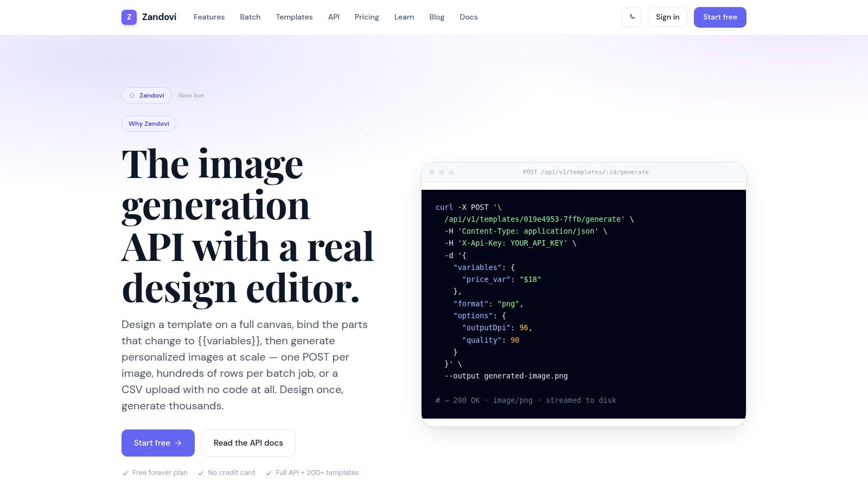
Task: Open the Batch nav item
Action: click(x=250, y=17)
